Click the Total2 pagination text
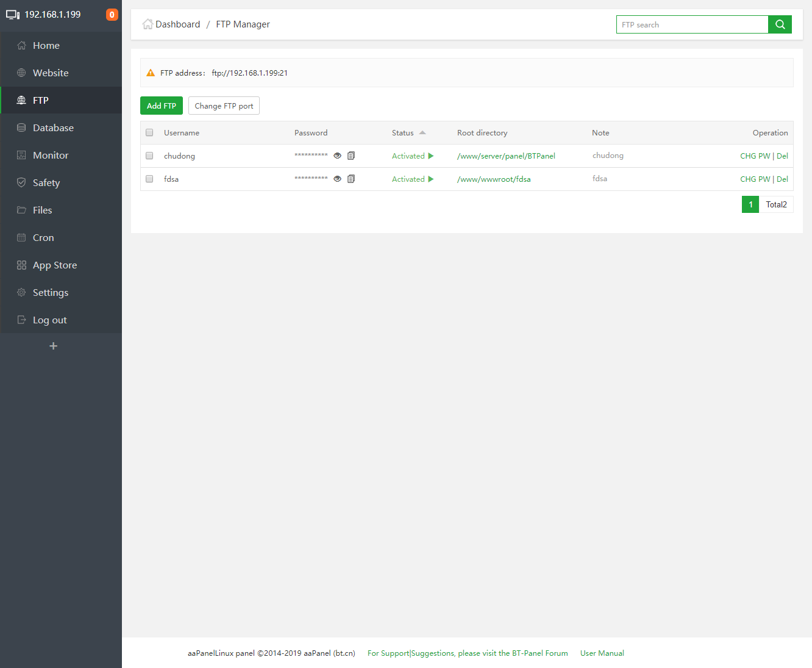The width and height of the screenshot is (812, 668). (776, 204)
